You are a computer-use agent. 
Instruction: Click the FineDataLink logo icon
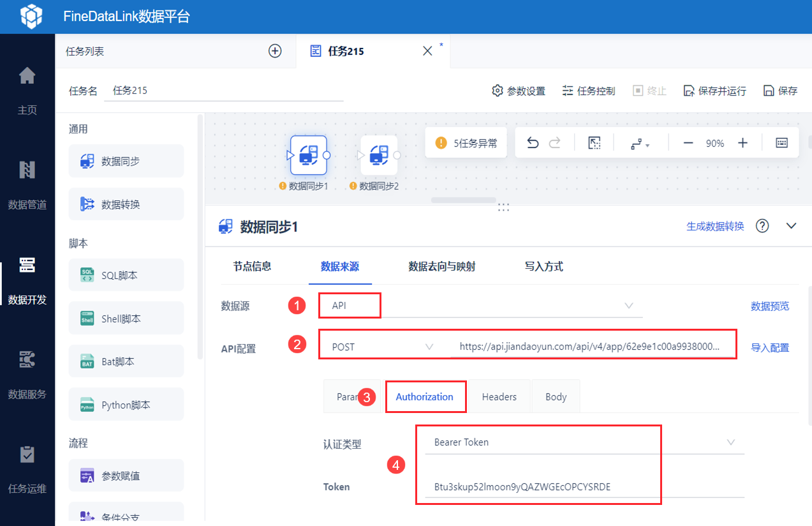coord(31,17)
